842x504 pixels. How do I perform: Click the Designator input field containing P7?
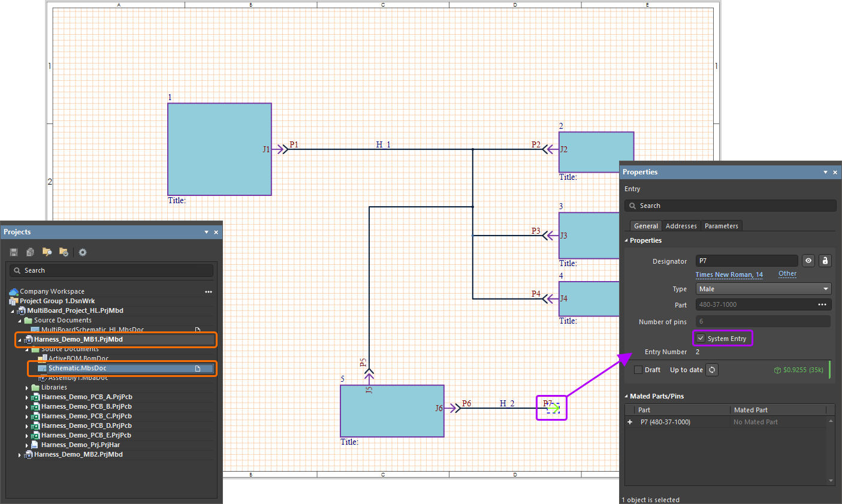pos(746,261)
